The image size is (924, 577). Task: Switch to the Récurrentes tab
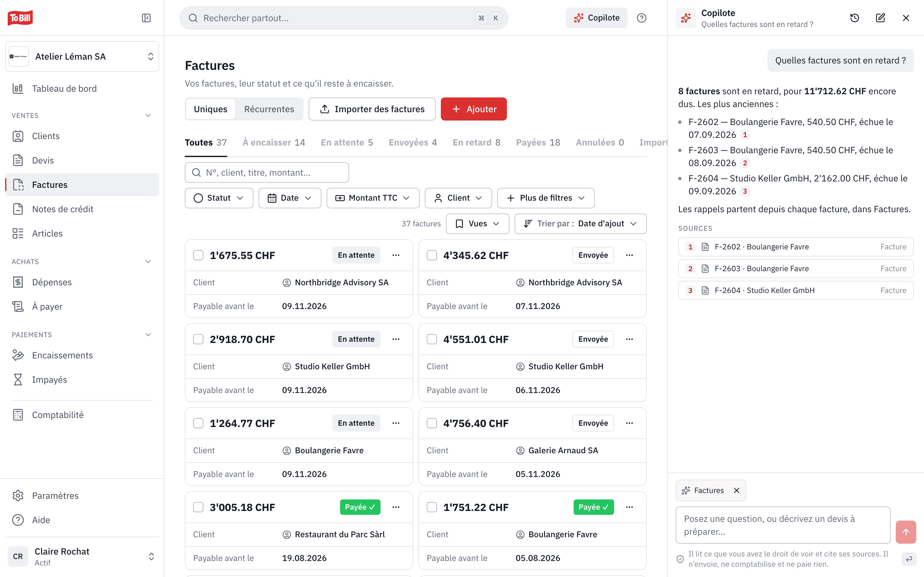(x=269, y=109)
